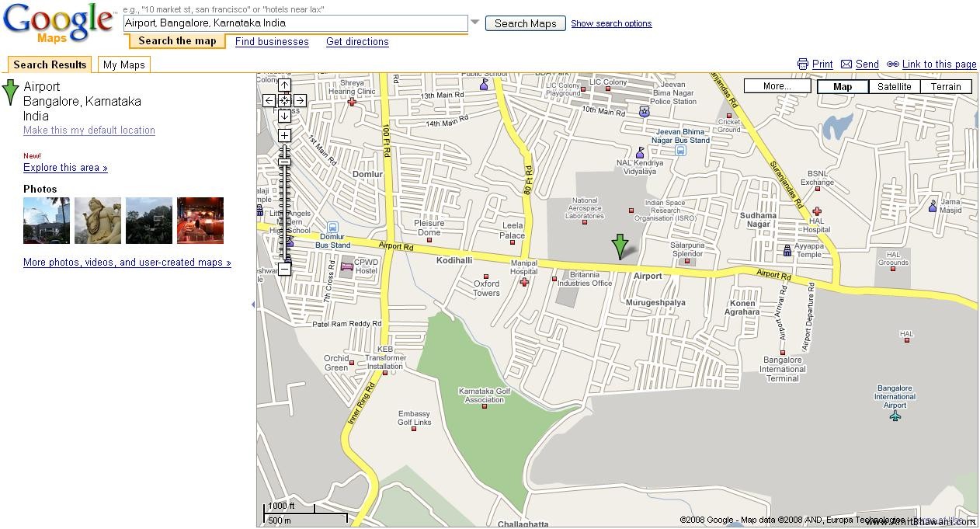
Task: Open the third photo thumbnail
Action: click(x=149, y=221)
